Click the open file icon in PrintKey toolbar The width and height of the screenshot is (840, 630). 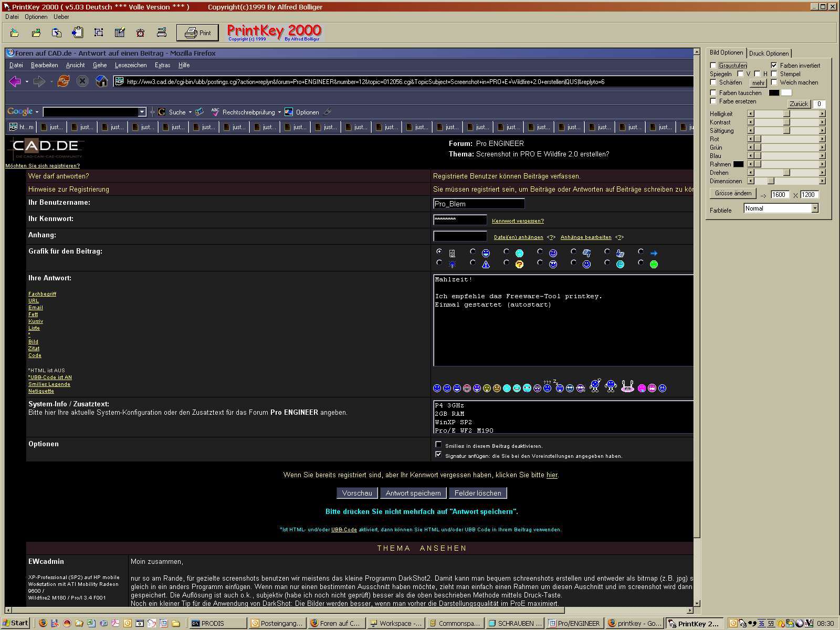click(15, 33)
